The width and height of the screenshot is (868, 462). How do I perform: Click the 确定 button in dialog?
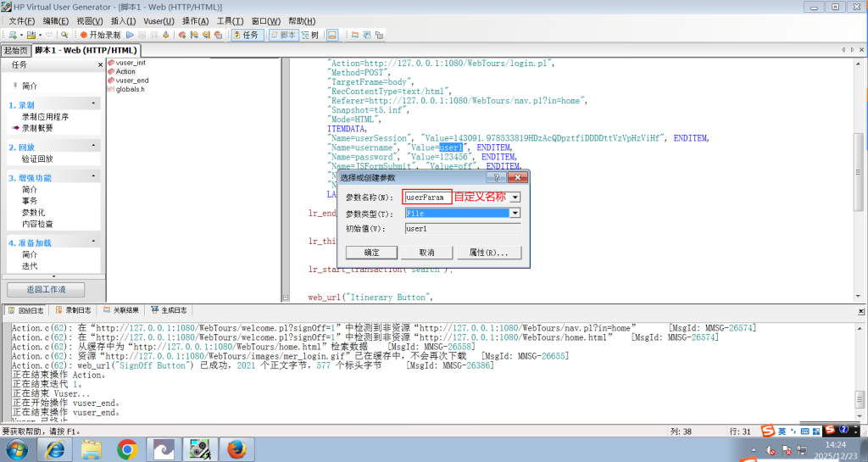click(371, 253)
